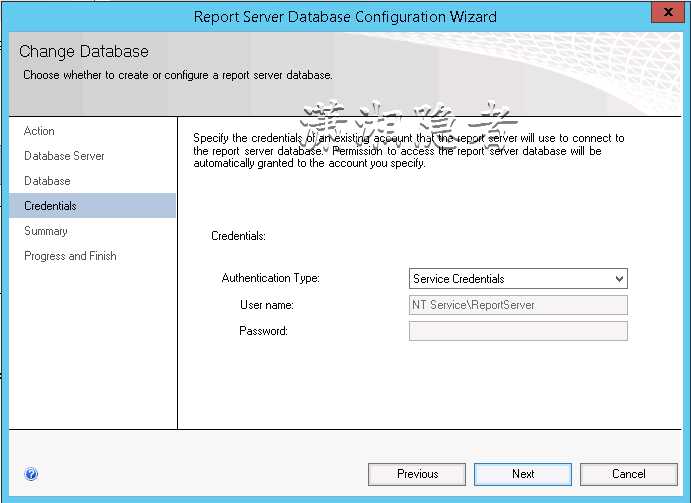The image size is (691, 503).
Task: Go to the Action step
Action: [x=39, y=131]
